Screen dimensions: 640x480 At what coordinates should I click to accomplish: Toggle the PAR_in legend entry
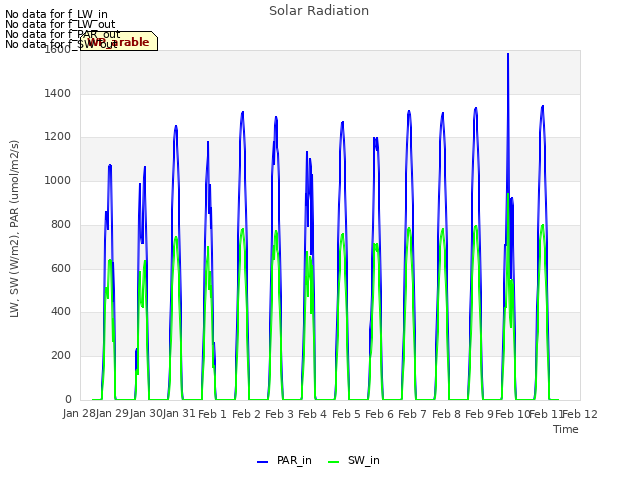coord(284,461)
